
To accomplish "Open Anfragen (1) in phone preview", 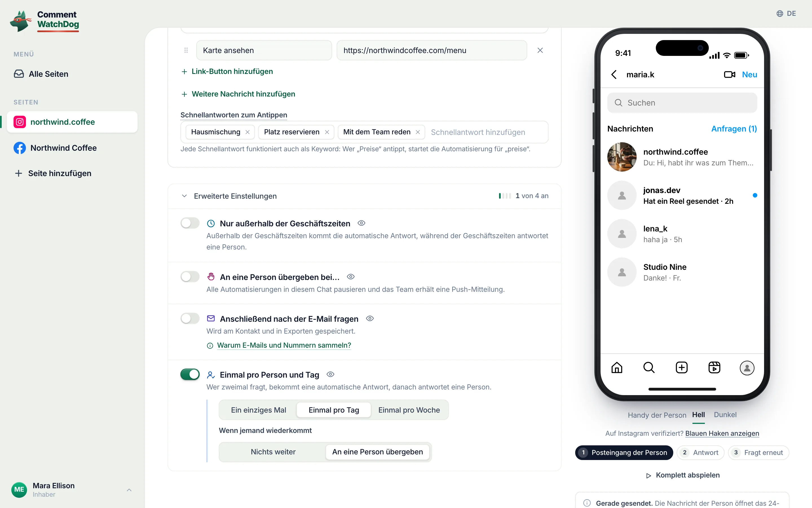I will coord(734,129).
